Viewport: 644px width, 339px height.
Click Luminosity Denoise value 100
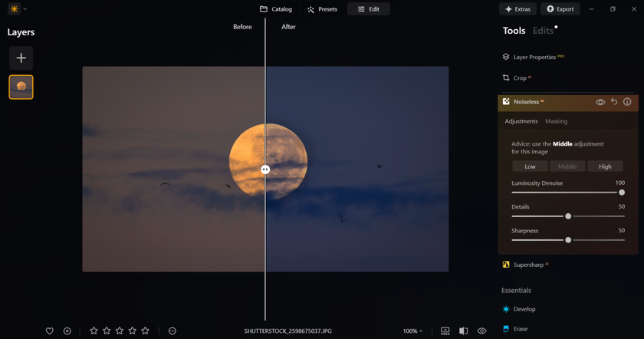click(x=619, y=183)
